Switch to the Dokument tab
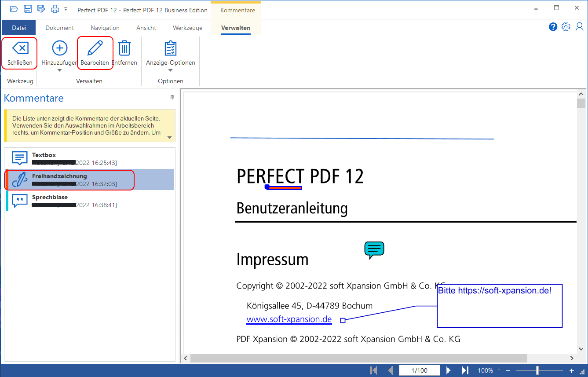588x377 pixels. click(59, 28)
